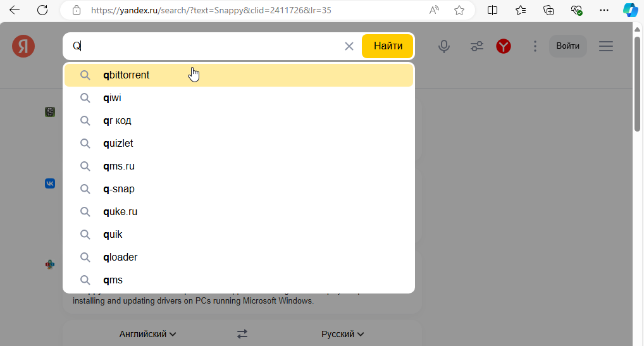The image size is (644, 346).
Task: Open the Favorites list icon
Action: pyautogui.click(x=521, y=10)
